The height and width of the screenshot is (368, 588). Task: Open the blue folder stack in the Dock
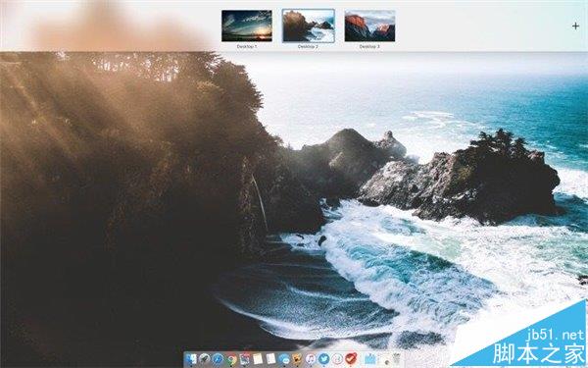click(369, 359)
